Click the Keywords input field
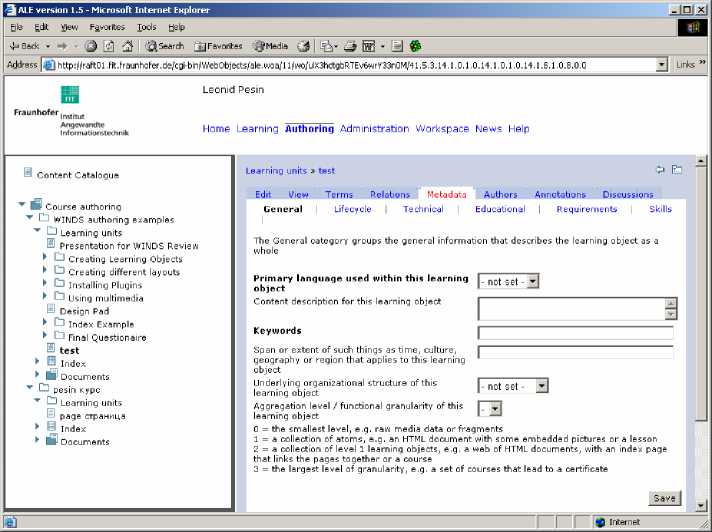Viewport: 712px width, 532px height. click(x=575, y=332)
